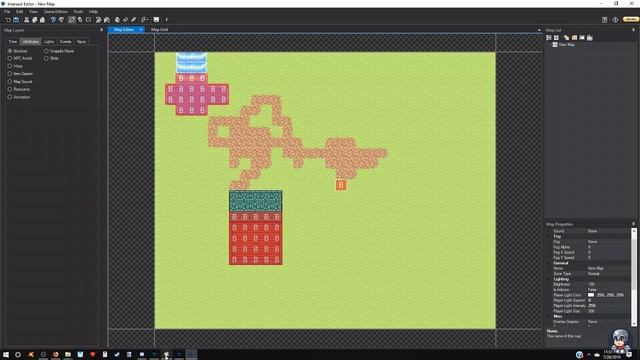Click the lone orange blocked tile on map
Viewport: 640px width, 360px height.
[341, 185]
